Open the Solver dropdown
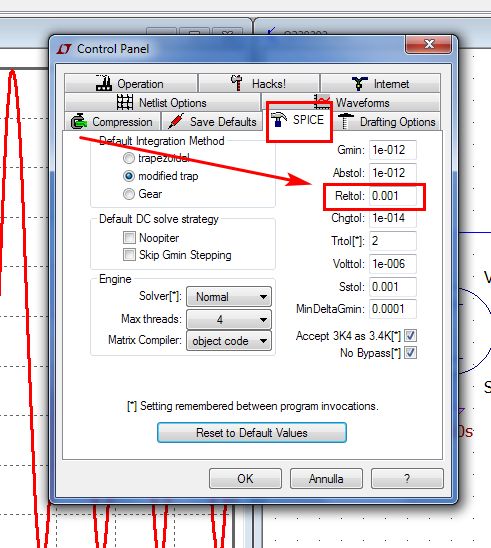Screen dimensions: 491x548 tap(229, 297)
